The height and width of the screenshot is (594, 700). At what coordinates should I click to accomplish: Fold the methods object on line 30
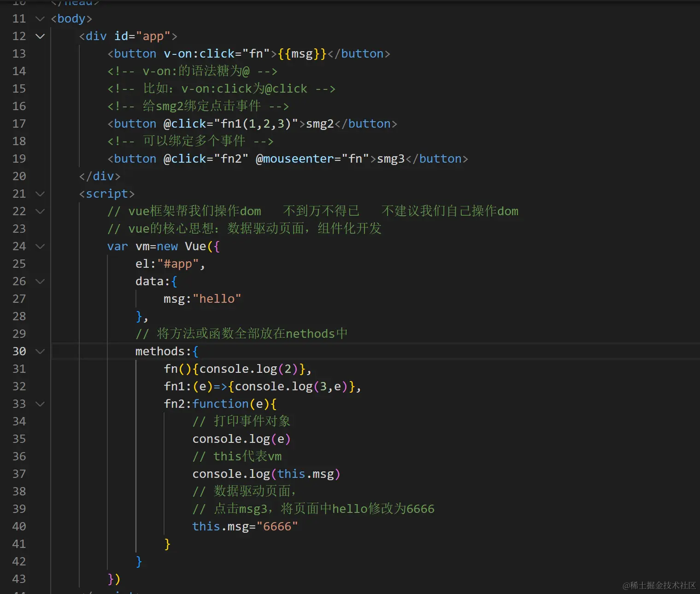40,352
